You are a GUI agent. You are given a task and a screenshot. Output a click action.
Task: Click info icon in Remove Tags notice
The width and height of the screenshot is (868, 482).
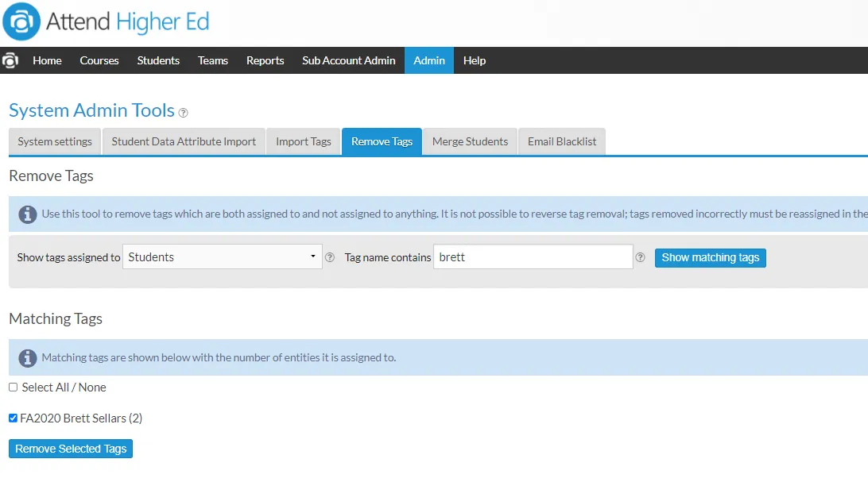(x=28, y=214)
